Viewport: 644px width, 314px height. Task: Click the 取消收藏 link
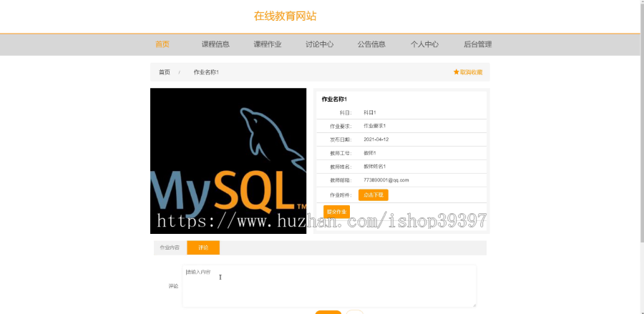(x=471, y=72)
